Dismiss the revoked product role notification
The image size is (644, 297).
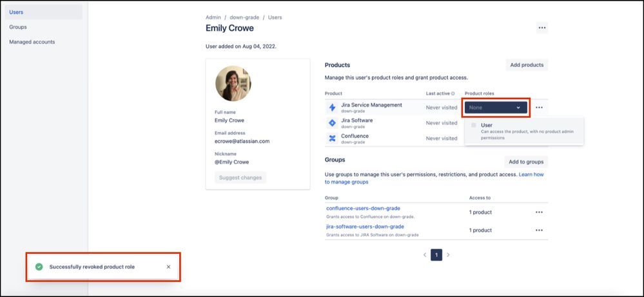(168, 267)
